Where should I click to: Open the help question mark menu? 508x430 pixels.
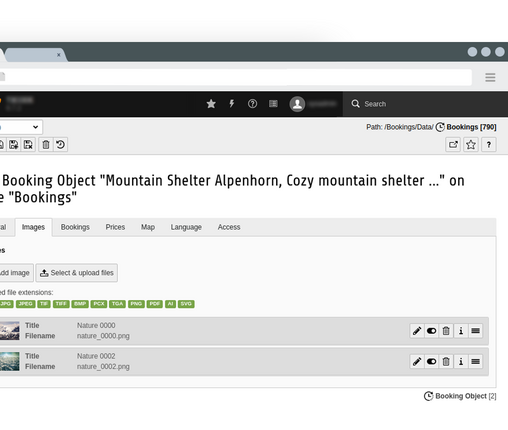(252, 104)
